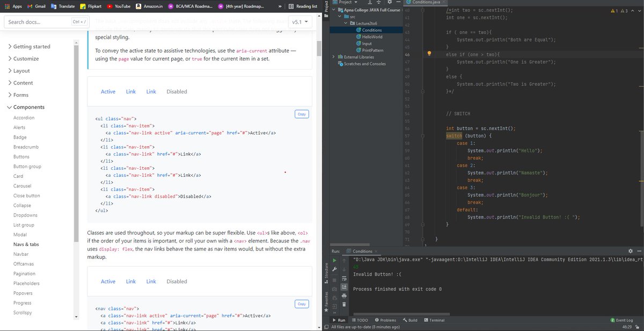This screenshot has height=331, width=644.
Task: Click the up arrow icon in Run console
Action: coord(344,260)
